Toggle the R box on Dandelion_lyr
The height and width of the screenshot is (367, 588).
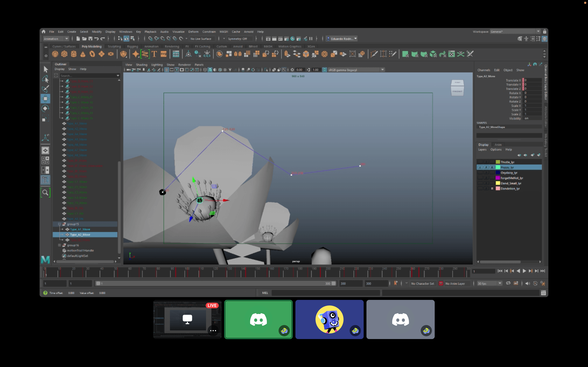click(492, 189)
